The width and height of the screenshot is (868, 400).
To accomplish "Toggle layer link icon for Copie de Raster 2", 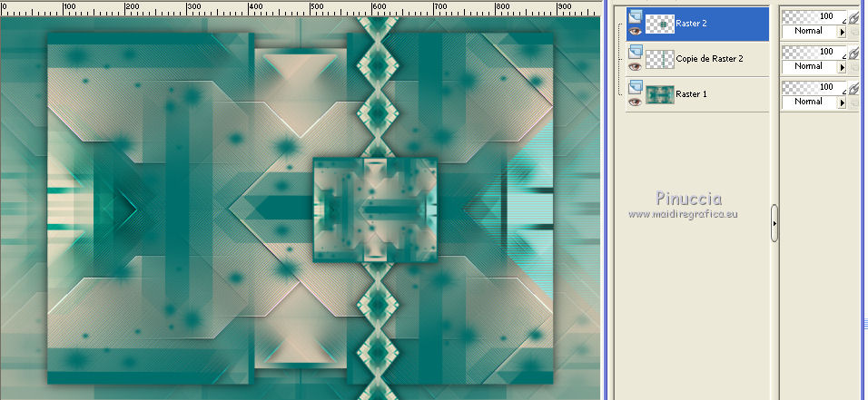I will click(853, 54).
